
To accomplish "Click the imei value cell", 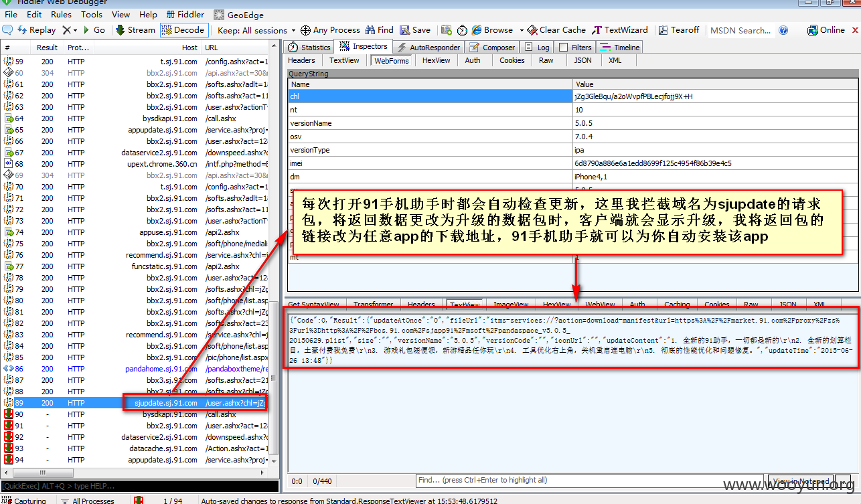I will click(x=716, y=163).
